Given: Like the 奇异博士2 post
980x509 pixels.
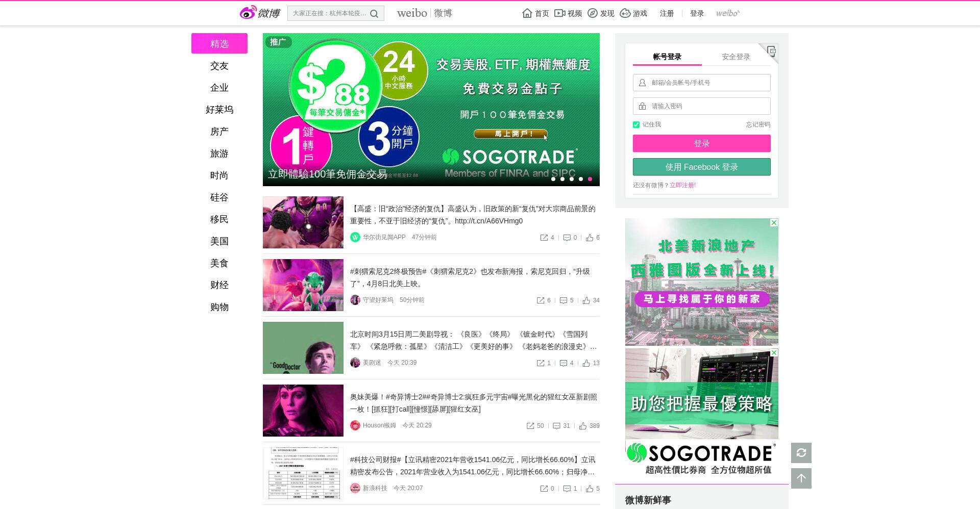Looking at the screenshot, I should coord(583,426).
